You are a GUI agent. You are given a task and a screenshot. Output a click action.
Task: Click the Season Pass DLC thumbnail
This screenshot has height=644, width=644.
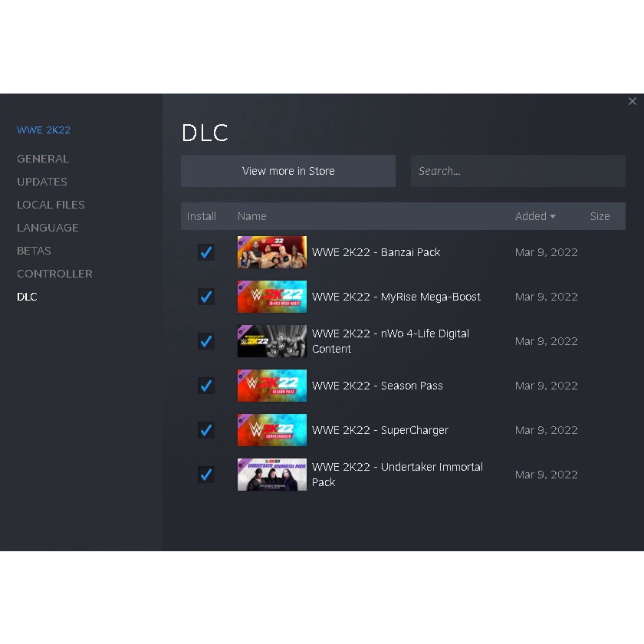pos(271,386)
